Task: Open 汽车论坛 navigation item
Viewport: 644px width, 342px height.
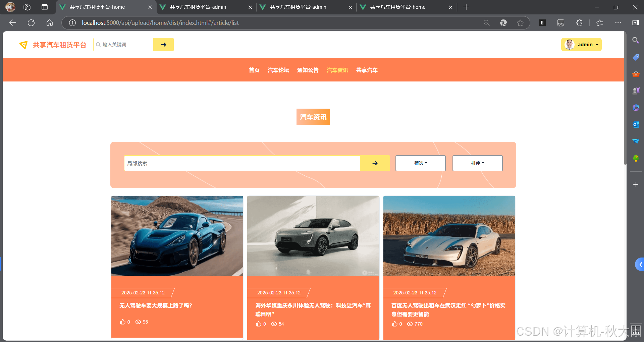Action: [x=278, y=70]
